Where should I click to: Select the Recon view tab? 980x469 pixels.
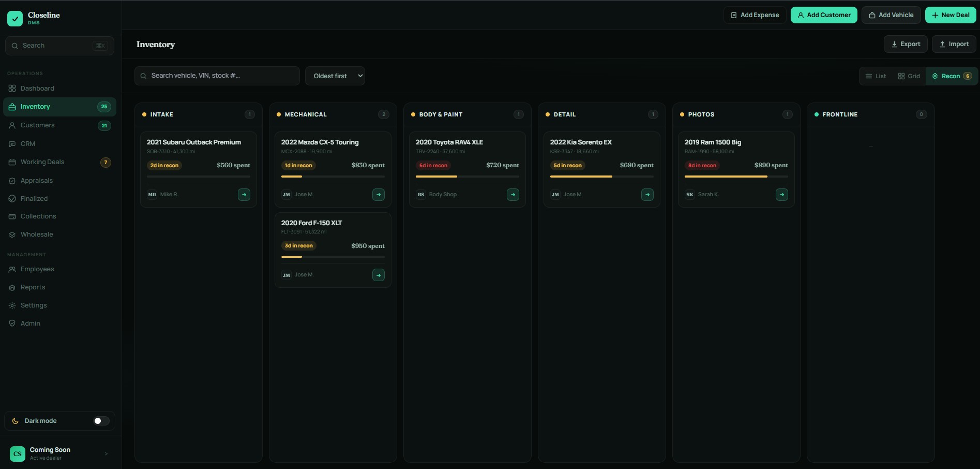click(952, 76)
